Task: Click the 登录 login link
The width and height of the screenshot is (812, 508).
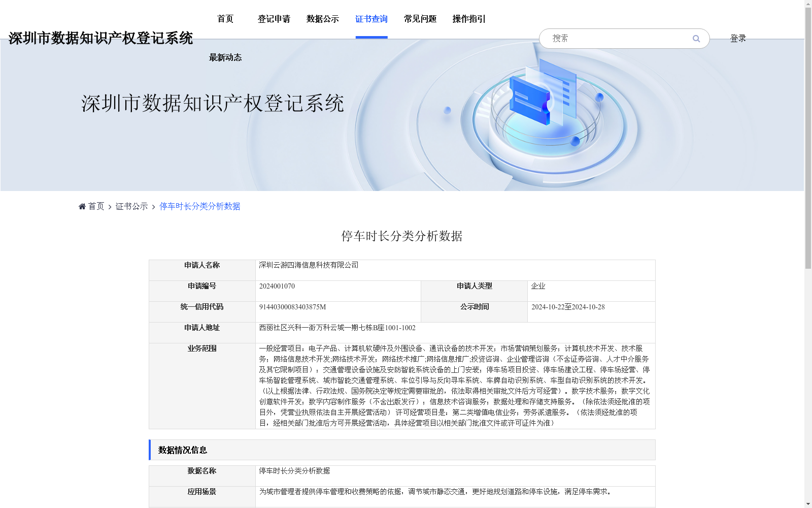Action: (x=738, y=39)
